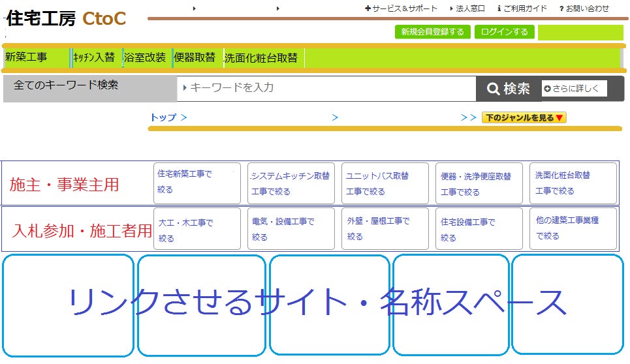630x364 pixels.
Task: Click the question mark icon beside お問い合わせ
Action: pyautogui.click(x=561, y=8)
